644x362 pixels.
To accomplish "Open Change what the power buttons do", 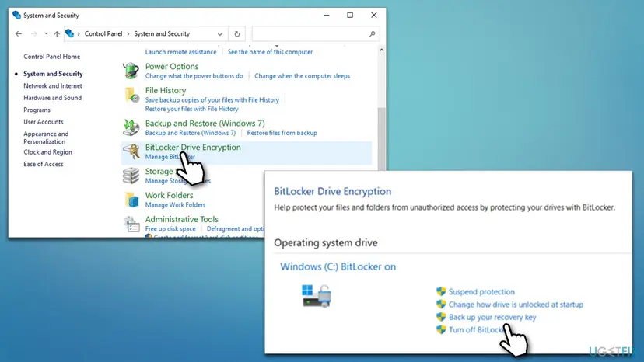I will tap(194, 76).
